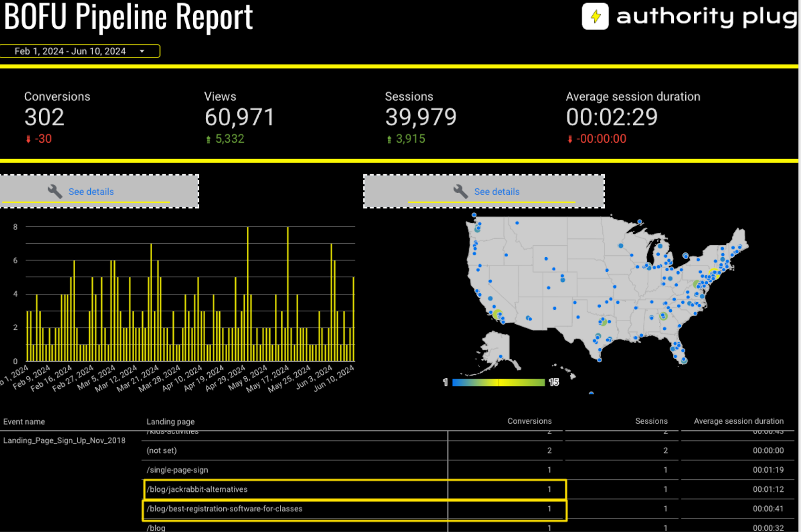Viewport: 801px width, 532px height.
Task: Sort table by Sessions column header
Action: pyautogui.click(x=651, y=421)
